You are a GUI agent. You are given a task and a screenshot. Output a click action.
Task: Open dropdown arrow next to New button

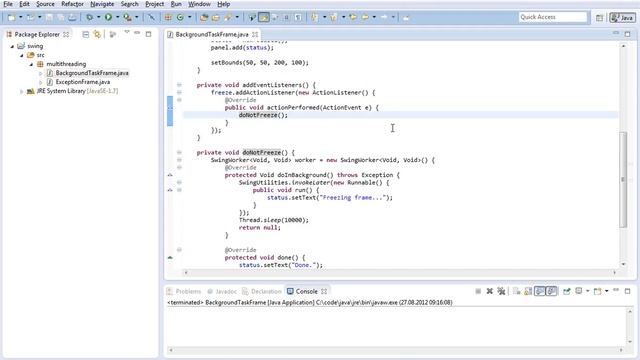pyautogui.click(x=20, y=17)
